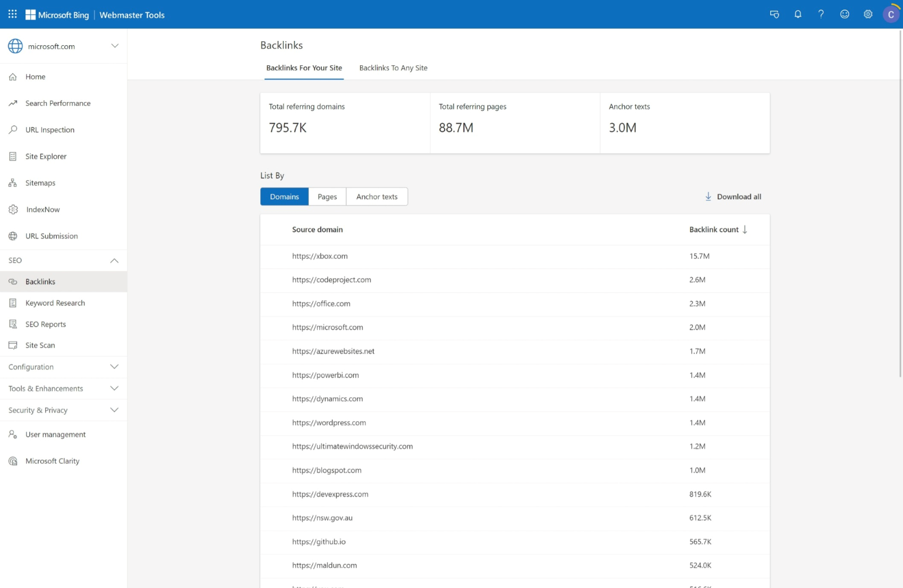Screen dimensions: 903x588
Task: Switch list view to Pages
Action: (x=327, y=197)
